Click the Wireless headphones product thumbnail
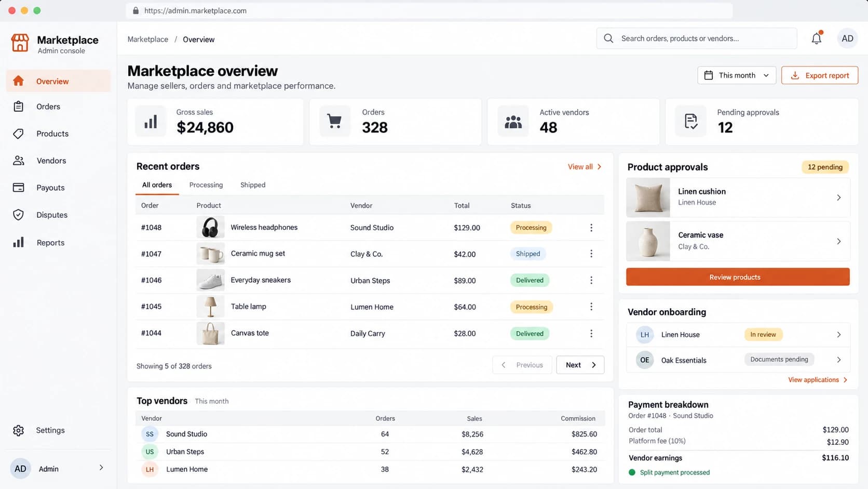This screenshot has width=868, height=489. point(210,228)
